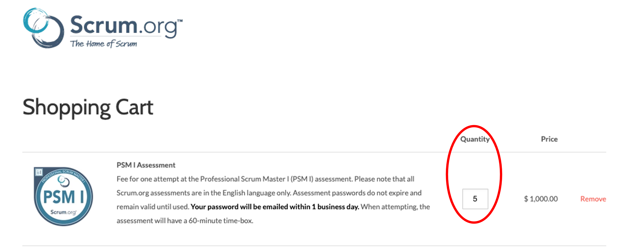This screenshot has height=252, width=644.
Task: Focus the quantity field showing 5
Action: coord(475,199)
